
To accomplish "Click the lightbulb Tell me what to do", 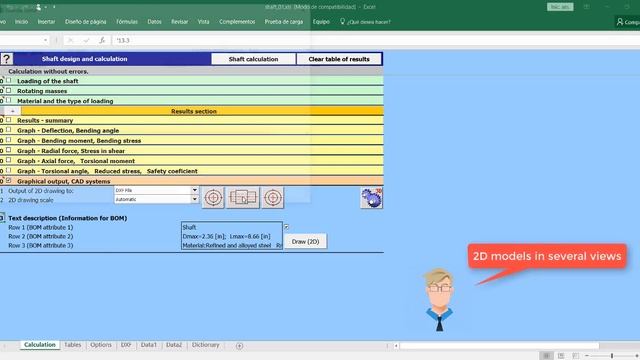I will coord(342,22).
